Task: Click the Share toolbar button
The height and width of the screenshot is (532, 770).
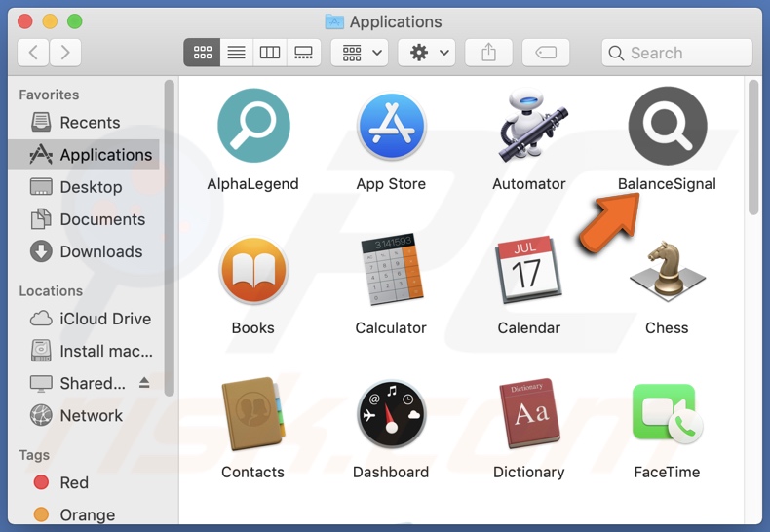Action: coord(488,53)
